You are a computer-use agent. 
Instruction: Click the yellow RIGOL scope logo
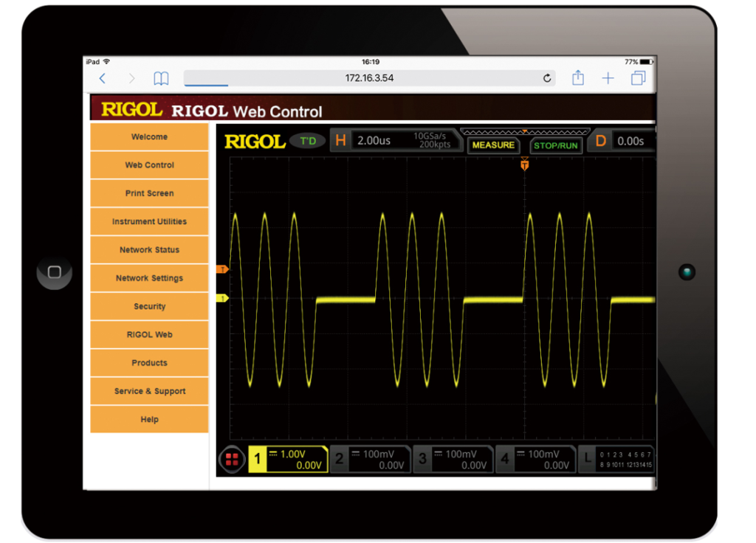tap(255, 142)
